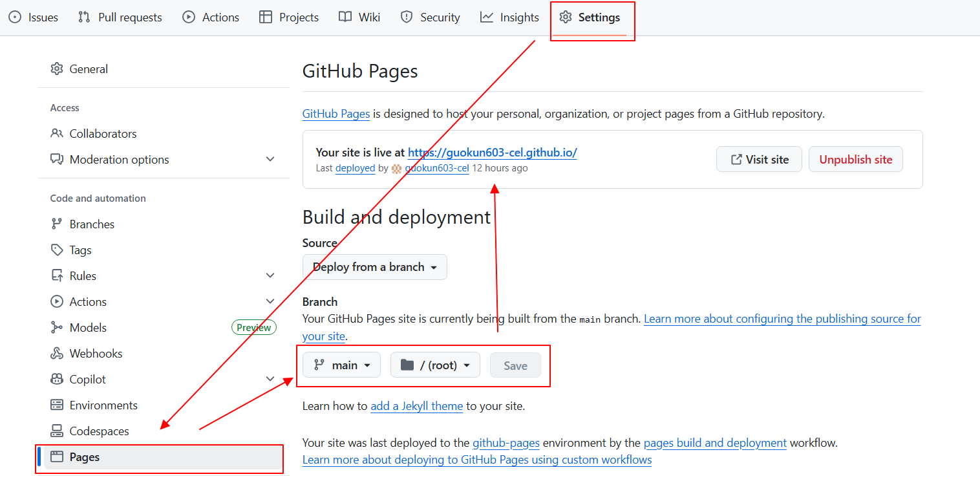Switch to the Insights tab
The image size is (980, 483).
[509, 17]
